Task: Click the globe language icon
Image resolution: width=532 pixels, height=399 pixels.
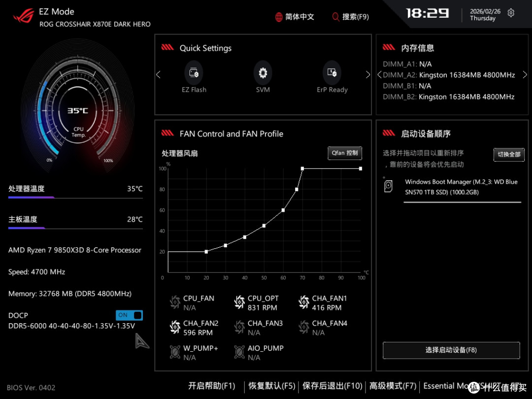Action: (x=278, y=17)
